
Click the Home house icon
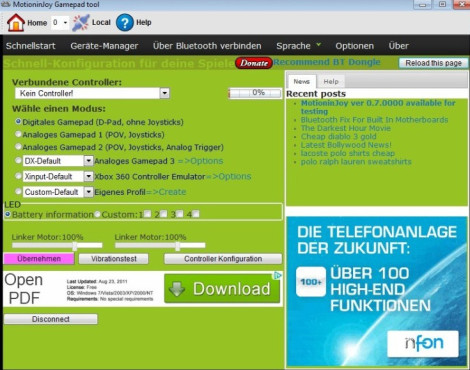pos(16,23)
